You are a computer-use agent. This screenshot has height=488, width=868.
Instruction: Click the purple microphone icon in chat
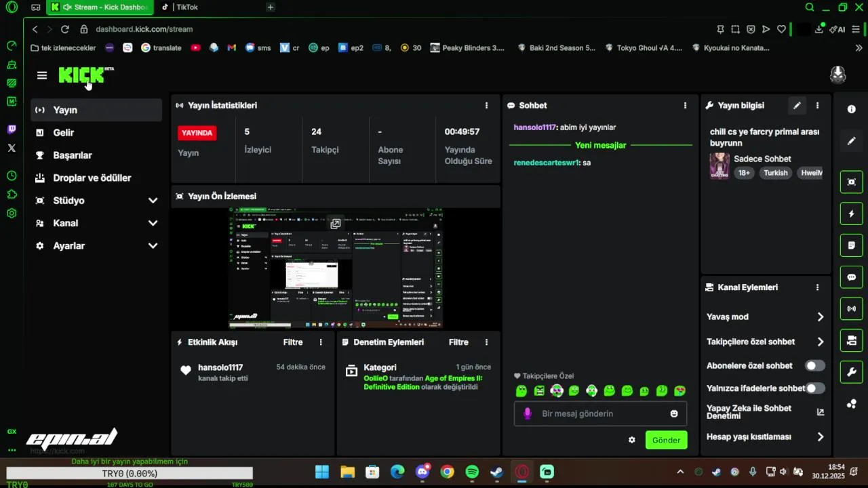pyautogui.click(x=527, y=413)
